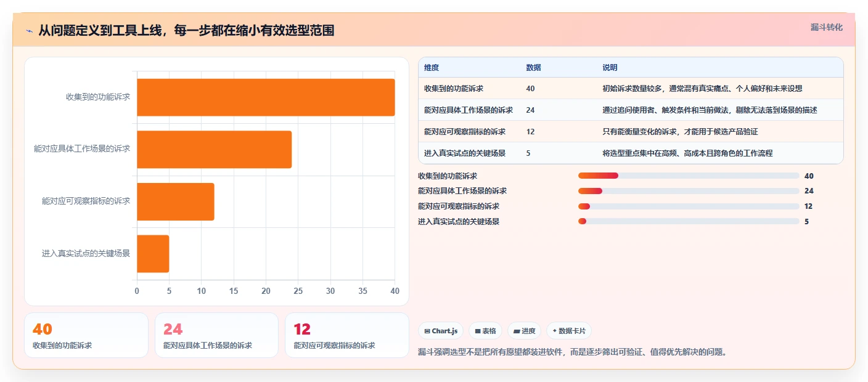Click the x-axis tick 15
868x382 pixels.
234,291
